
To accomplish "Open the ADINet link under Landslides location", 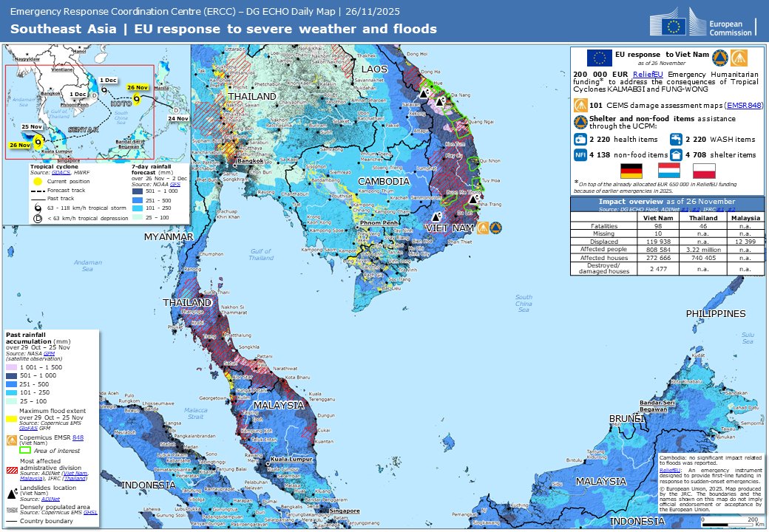I will (x=50, y=499).
